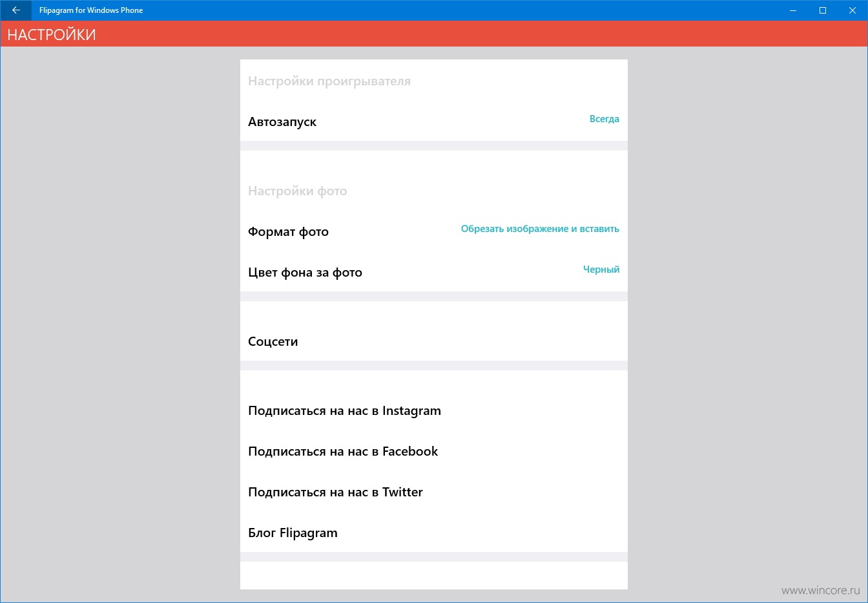Click the НАСТРОЙКИ page title
Image resolution: width=868 pixels, height=603 pixels.
click(x=52, y=35)
